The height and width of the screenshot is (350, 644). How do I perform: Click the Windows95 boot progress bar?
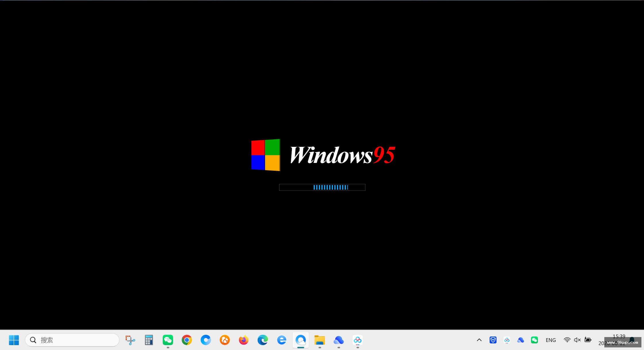click(322, 187)
